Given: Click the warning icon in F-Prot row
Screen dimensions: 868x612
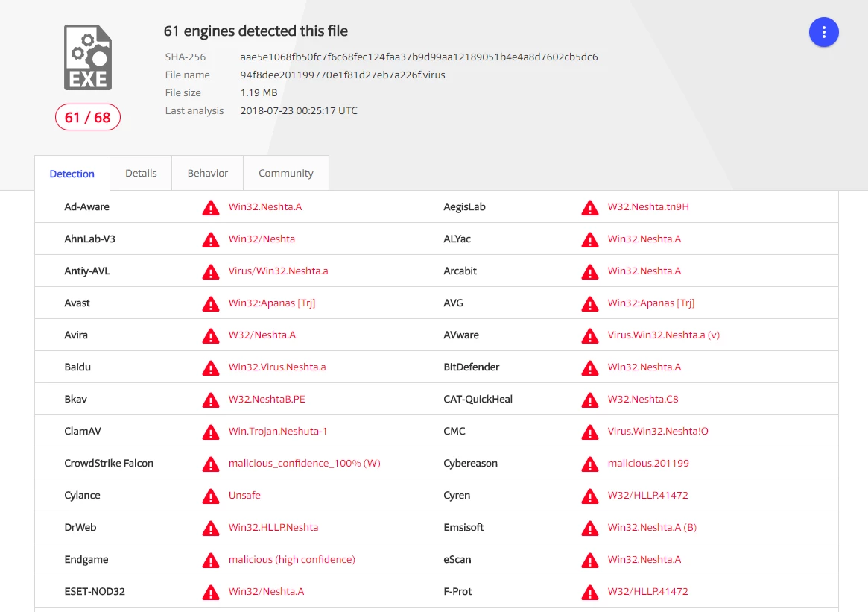Looking at the screenshot, I should point(589,593).
